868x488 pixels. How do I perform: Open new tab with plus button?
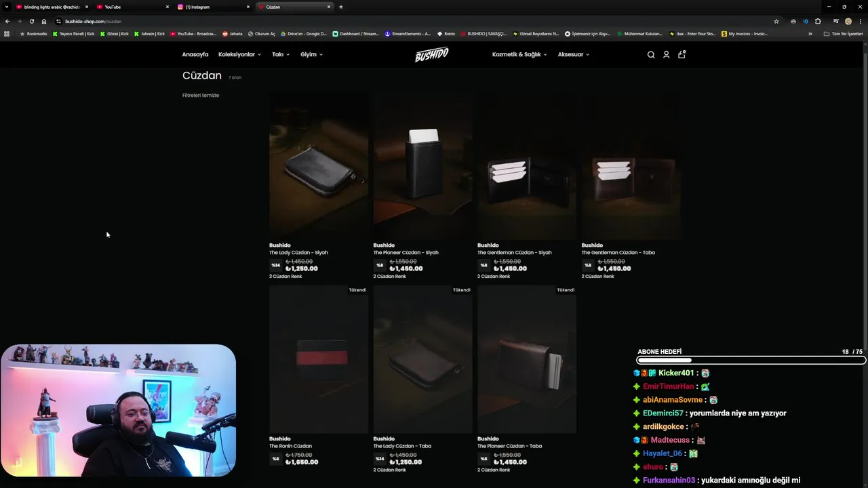tap(340, 7)
